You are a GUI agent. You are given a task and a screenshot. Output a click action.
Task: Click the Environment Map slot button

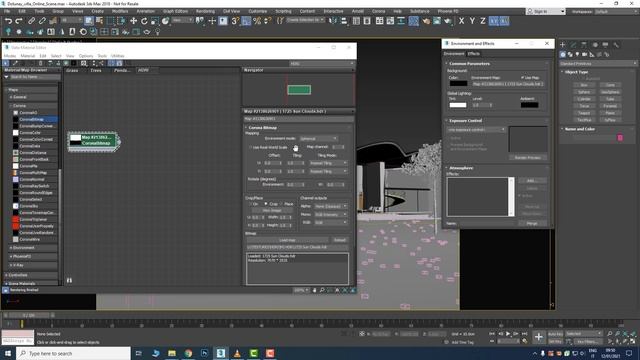[508, 84]
